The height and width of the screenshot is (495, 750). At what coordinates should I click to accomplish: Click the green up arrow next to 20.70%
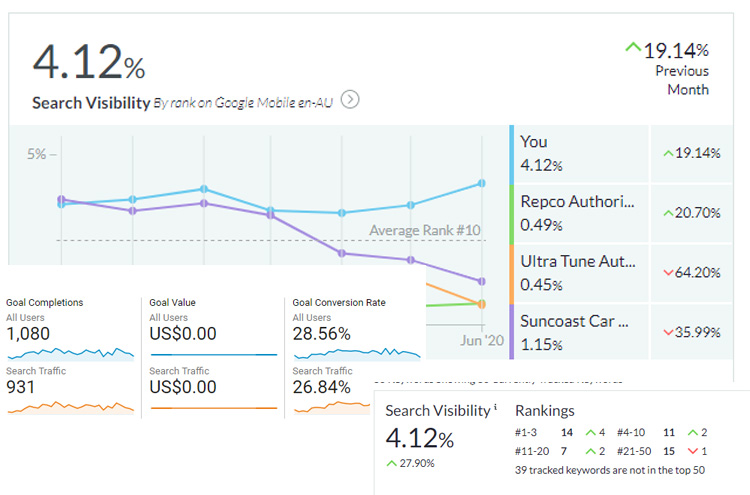tap(668, 213)
